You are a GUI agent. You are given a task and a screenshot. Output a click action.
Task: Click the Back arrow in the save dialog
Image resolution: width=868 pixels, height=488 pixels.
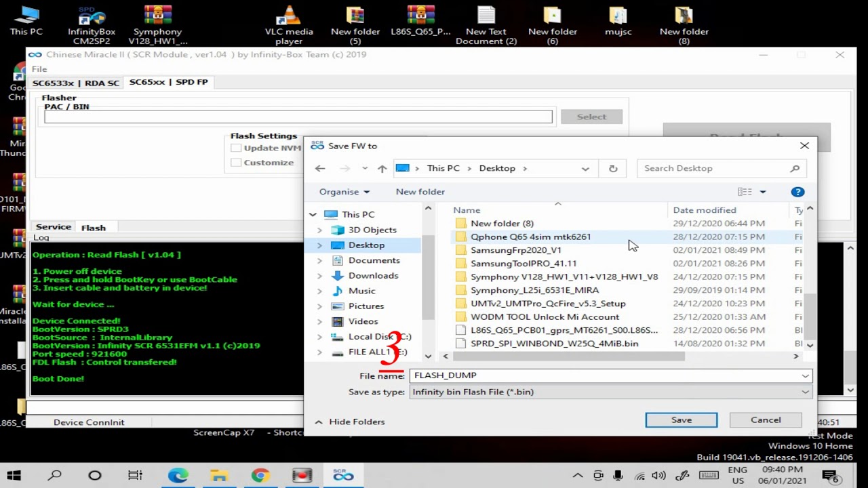pos(320,169)
